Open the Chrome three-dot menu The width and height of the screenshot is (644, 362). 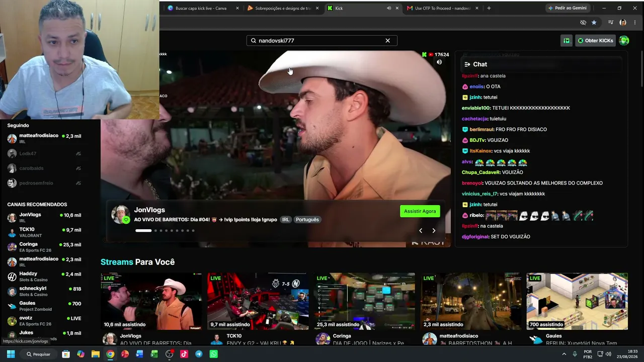pos(635,23)
